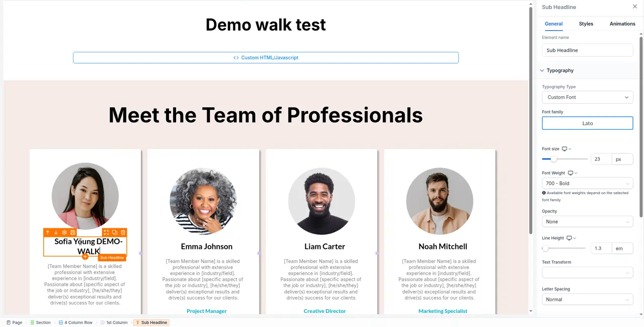Click the Marketing Specialist title

click(443, 311)
